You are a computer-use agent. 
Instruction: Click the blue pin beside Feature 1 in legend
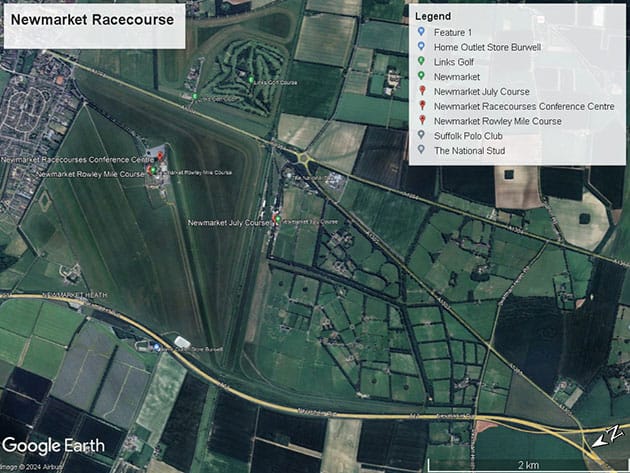click(421, 31)
